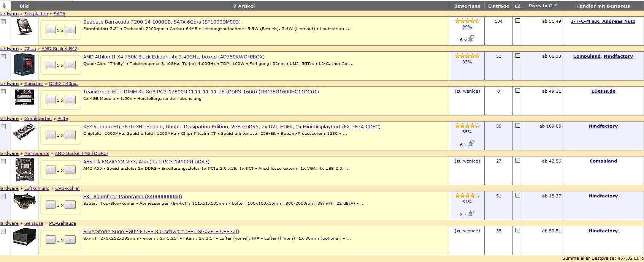Screen dimensions: 644x262
Task: Increase quantity of AMD Athlon II X4
Action: pos(70,65)
